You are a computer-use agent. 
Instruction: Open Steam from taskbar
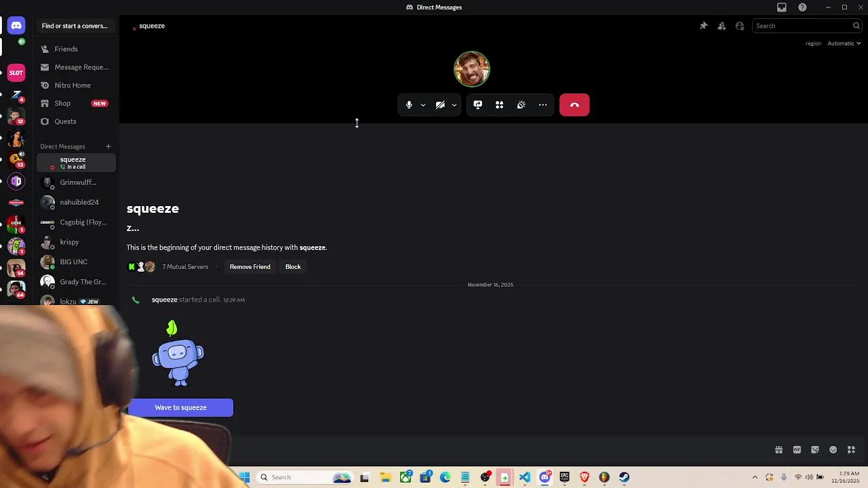coord(624,477)
